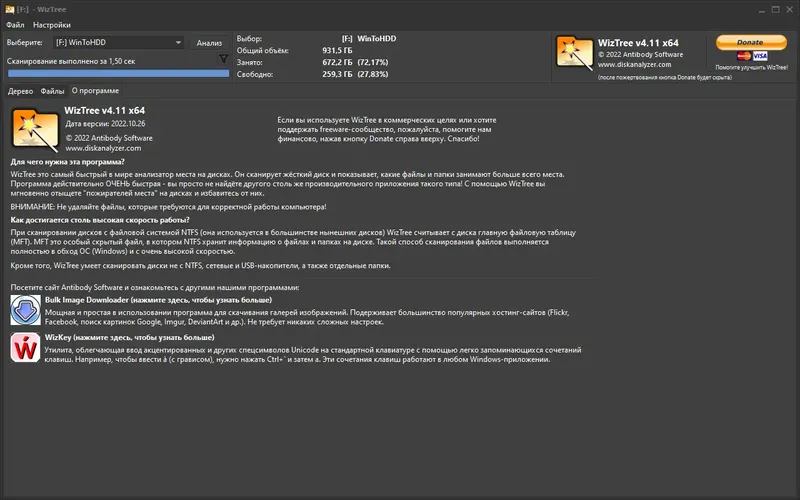The height and width of the screenshot is (500, 800).
Task: Click the MasterCard payment icon
Action: (x=744, y=56)
